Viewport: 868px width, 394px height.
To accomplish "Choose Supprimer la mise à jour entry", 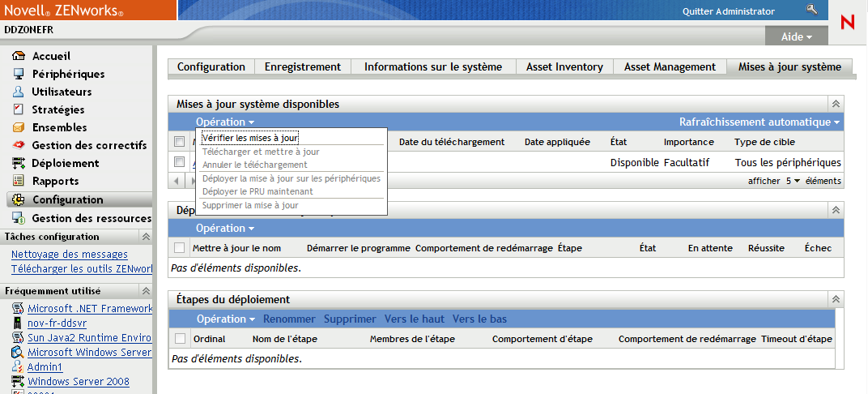I will point(250,206).
